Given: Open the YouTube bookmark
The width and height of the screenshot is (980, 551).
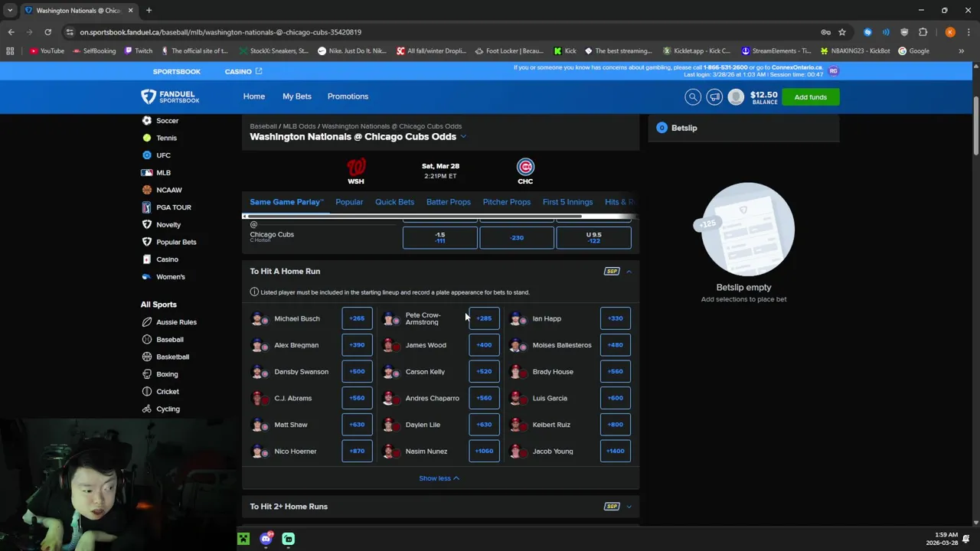Looking at the screenshot, I should (x=47, y=51).
